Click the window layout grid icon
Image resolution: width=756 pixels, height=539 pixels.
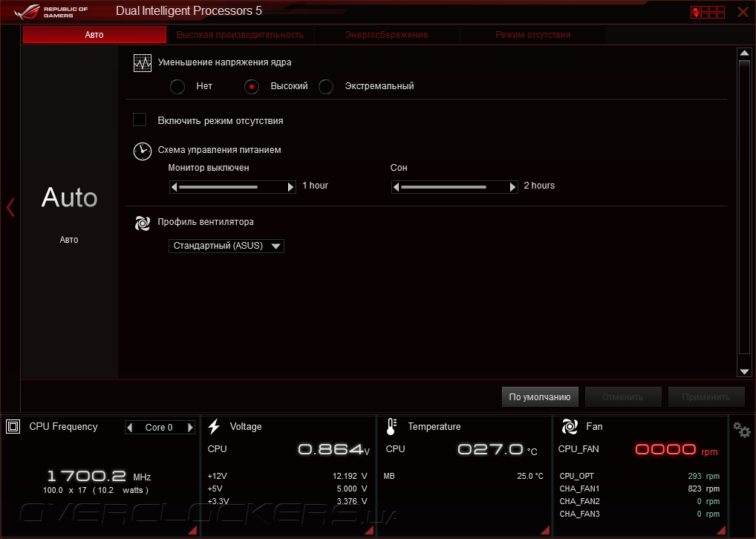tap(708, 12)
